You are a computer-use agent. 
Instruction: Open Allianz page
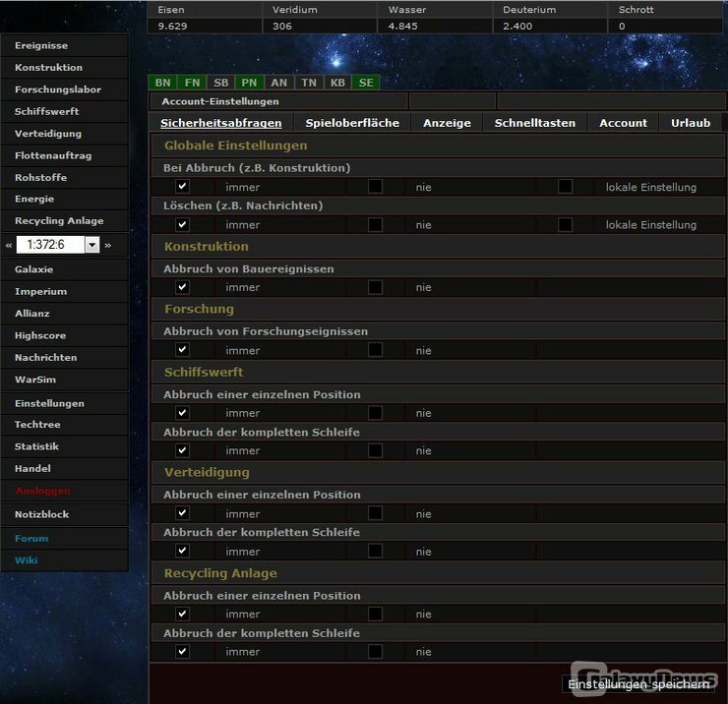point(65,314)
